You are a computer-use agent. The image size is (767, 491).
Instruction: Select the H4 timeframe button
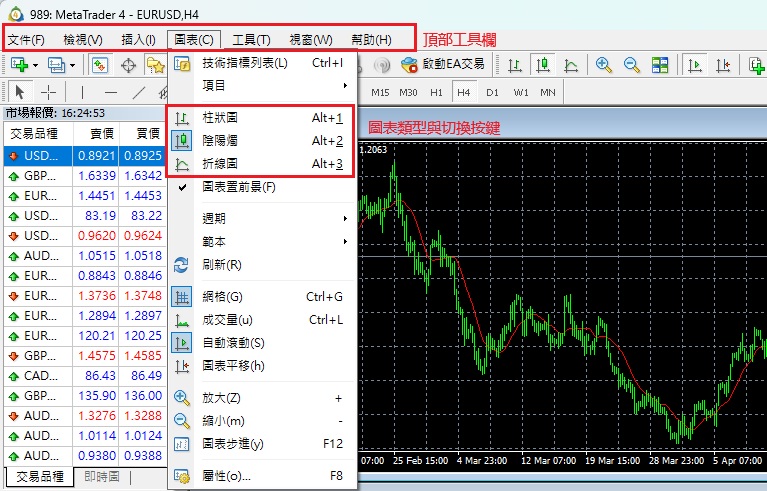click(464, 92)
